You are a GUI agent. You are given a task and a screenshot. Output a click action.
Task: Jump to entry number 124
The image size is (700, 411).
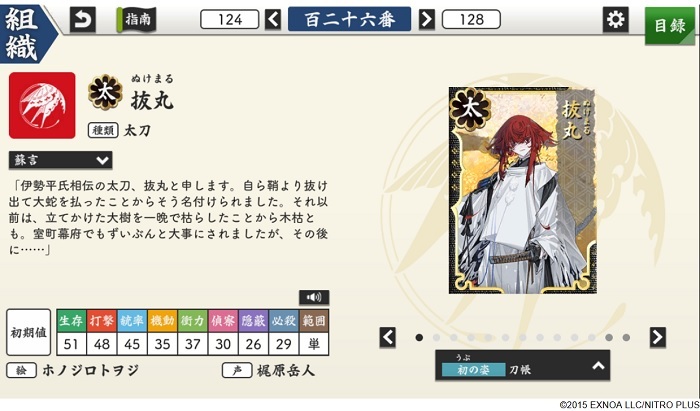coord(229,20)
